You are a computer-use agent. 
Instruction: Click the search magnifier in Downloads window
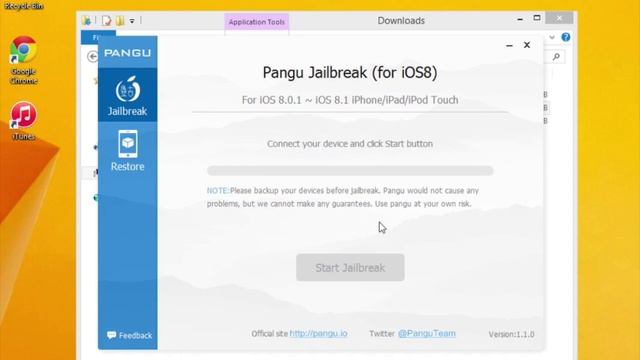556,57
